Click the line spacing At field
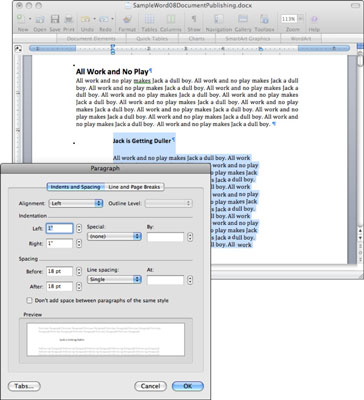Screen dimensions: 364x400 tap(165, 280)
